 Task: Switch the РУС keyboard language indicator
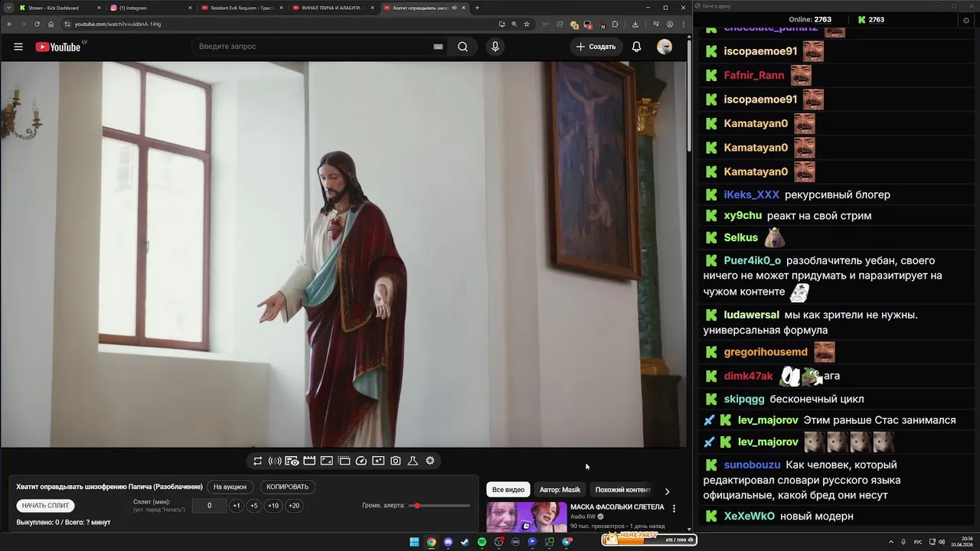[918, 542]
